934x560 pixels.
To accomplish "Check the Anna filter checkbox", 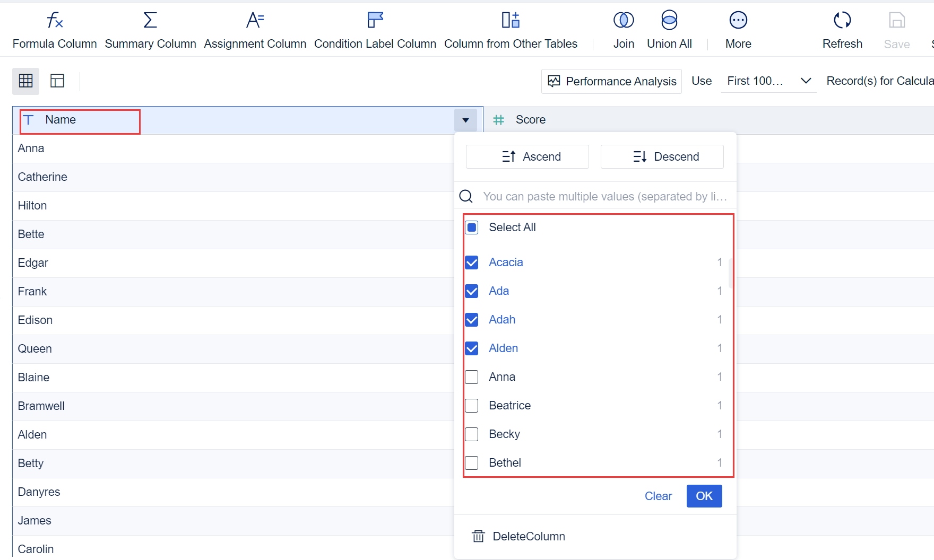I will click(x=472, y=377).
